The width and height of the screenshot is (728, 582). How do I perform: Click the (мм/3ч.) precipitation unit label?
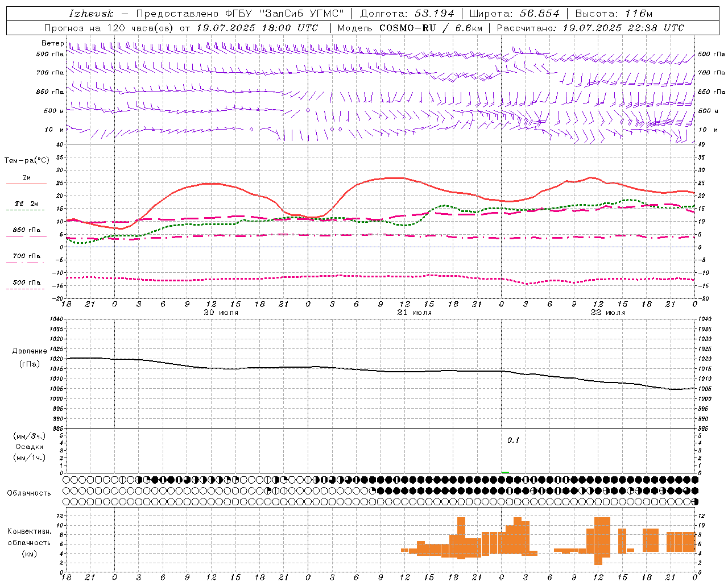pos(30,436)
